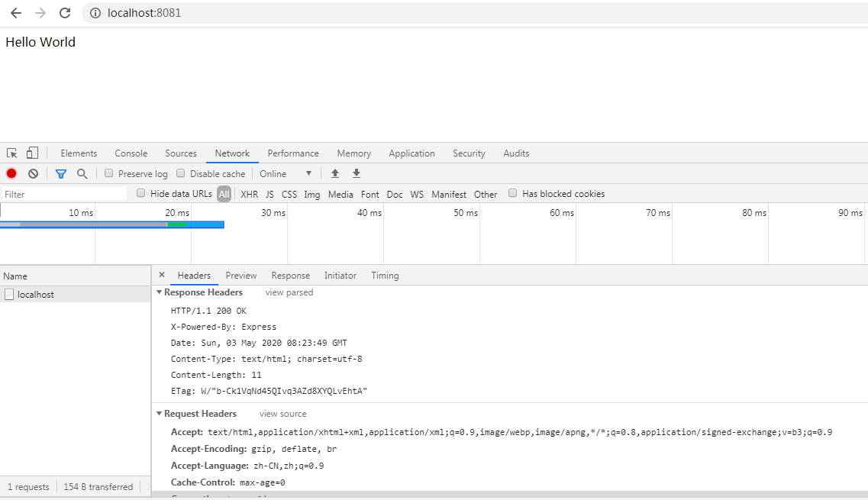Toggle the device toolbar icon
The image size is (868, 500).
pos(33,153)
